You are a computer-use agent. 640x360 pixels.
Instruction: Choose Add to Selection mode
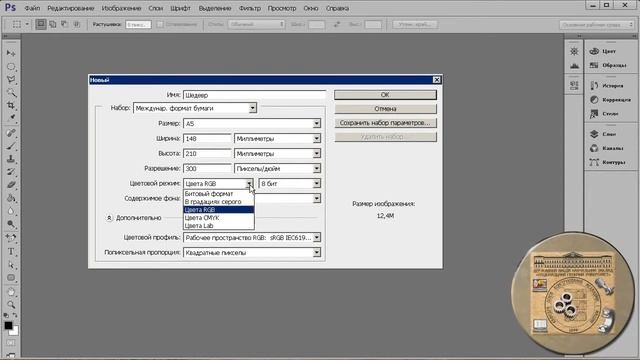pos(53,24)
